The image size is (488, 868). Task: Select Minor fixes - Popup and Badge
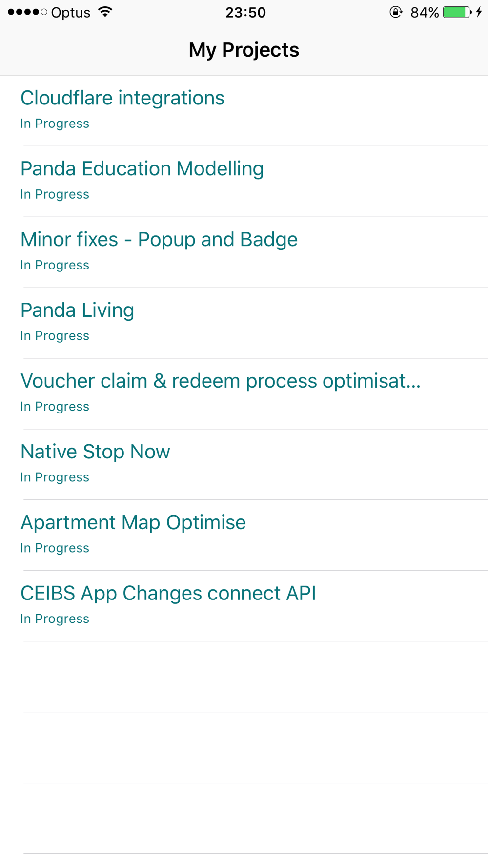point(244,252)
